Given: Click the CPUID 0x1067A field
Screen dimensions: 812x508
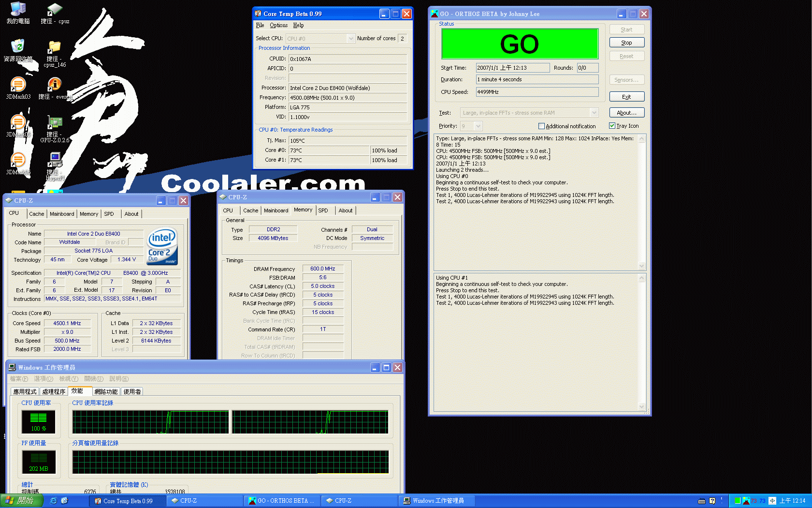Looking at the screenshot, I should (348, 59).
